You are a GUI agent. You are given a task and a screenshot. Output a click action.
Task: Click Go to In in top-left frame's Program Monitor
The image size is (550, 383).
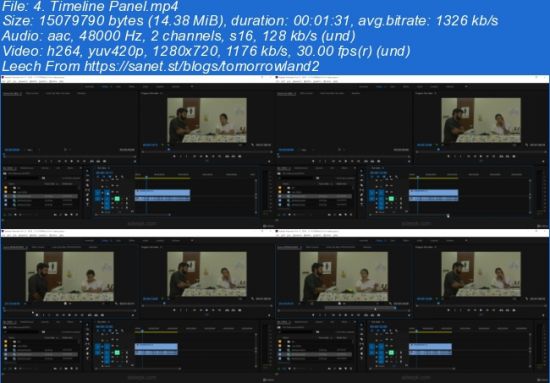point(194,156)
